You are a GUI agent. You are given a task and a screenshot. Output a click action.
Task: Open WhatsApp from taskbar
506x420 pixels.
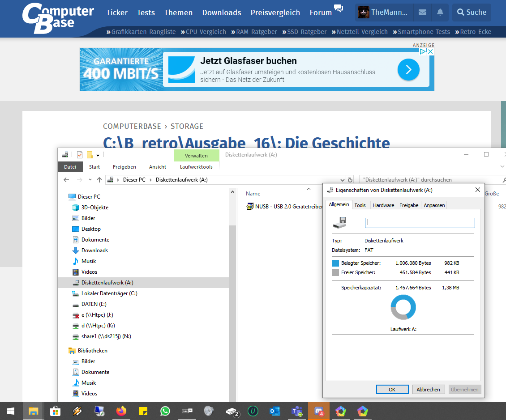(165, 412)
